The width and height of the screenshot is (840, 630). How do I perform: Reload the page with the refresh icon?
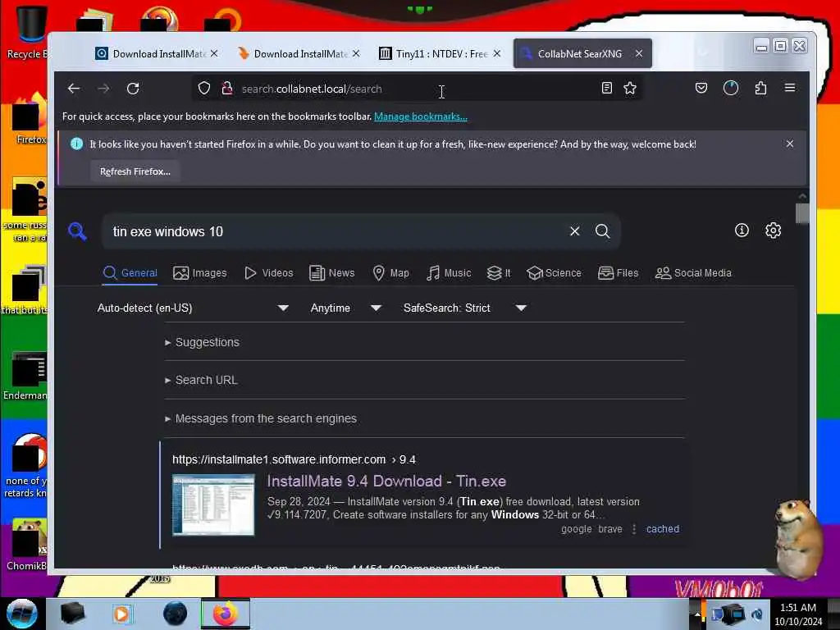[x=133, y=89]
